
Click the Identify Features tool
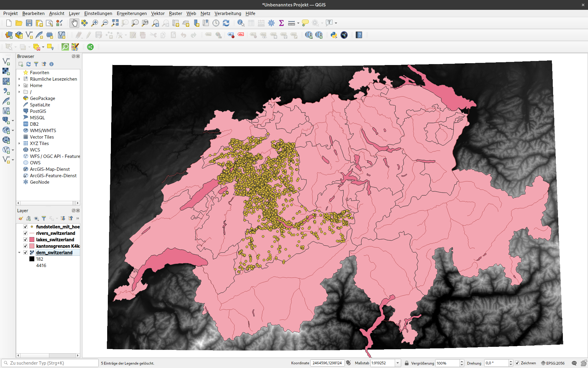tap(241, 23)
